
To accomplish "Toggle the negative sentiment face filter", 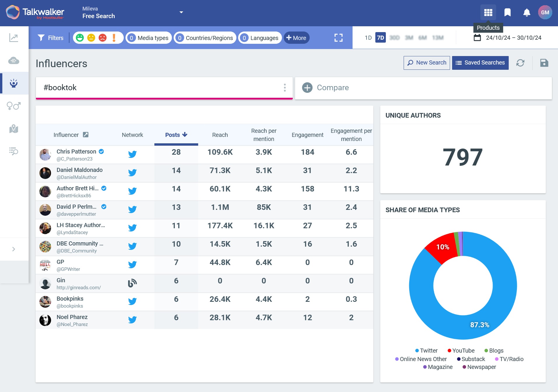I will 102,38.
